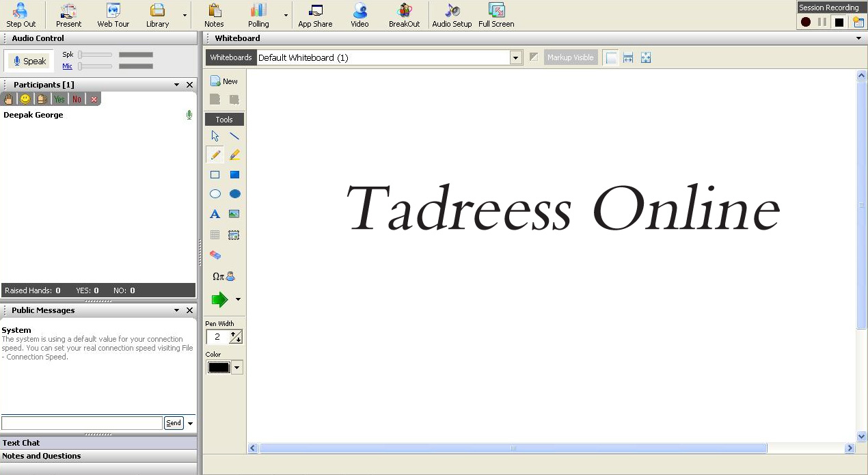Viewport: 868px width, 475px height.
Task: Click the speaker volume slider
Action: click(x=95, y=55)
